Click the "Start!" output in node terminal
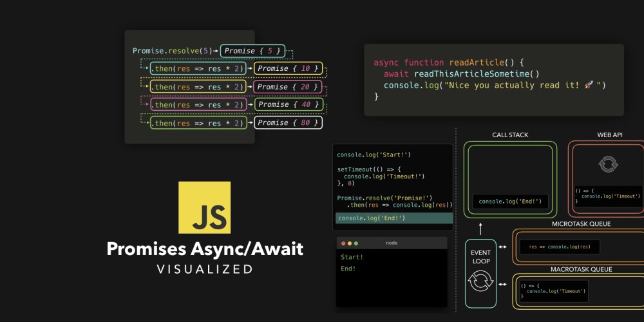The height and width of the screenshot is (322, 644). coord(352,257)
